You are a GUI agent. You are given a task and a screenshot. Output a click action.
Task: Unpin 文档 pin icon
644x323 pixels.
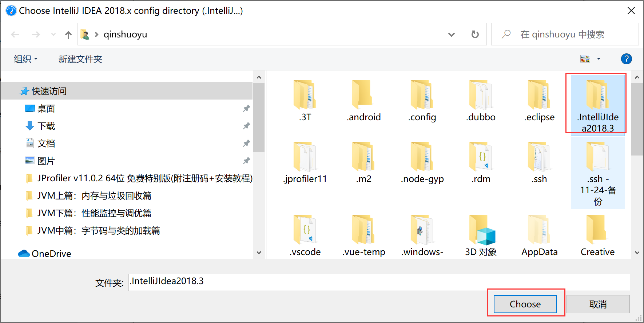(x=246, y=143)
